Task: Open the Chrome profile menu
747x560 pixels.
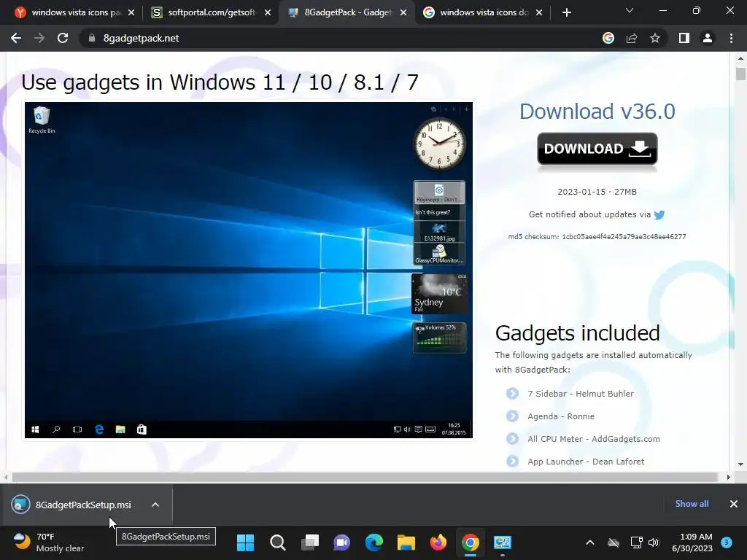Action: click(708, 38)
